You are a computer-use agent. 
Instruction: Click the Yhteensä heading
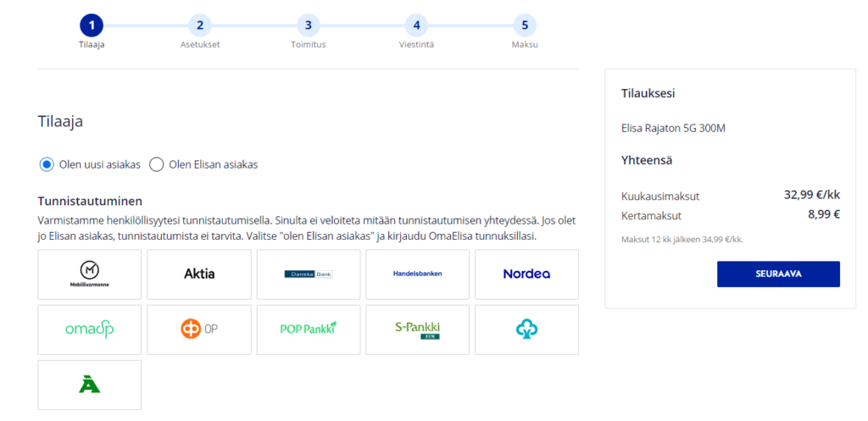647,161
